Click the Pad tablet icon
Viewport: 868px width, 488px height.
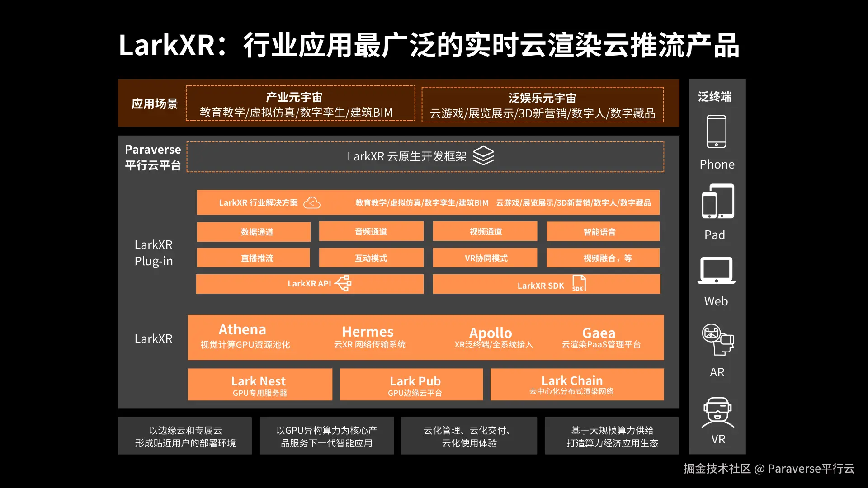(x=717, y=202)
